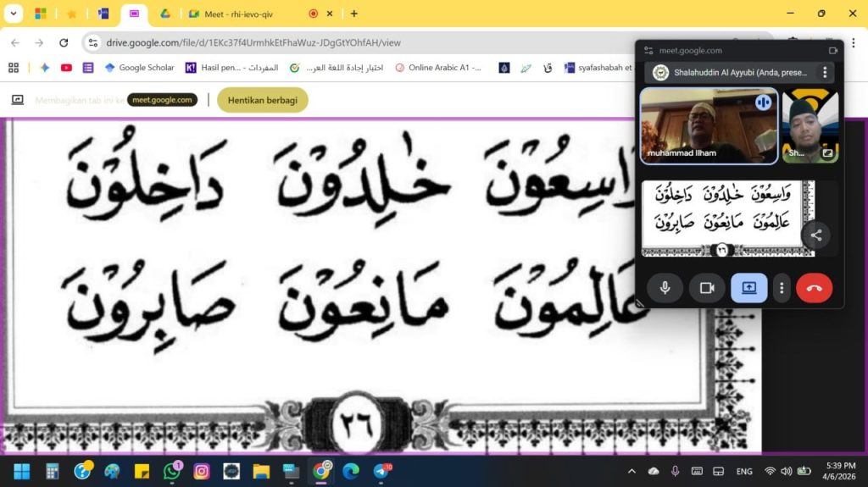Show hidden system tray icons
The image size is (868, 487).
click(x=632, y=472)
